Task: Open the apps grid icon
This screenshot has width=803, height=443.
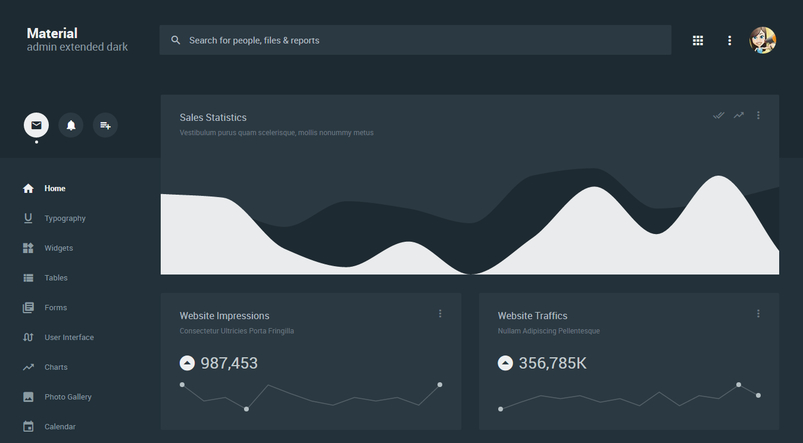Action: tap(698, 40)
